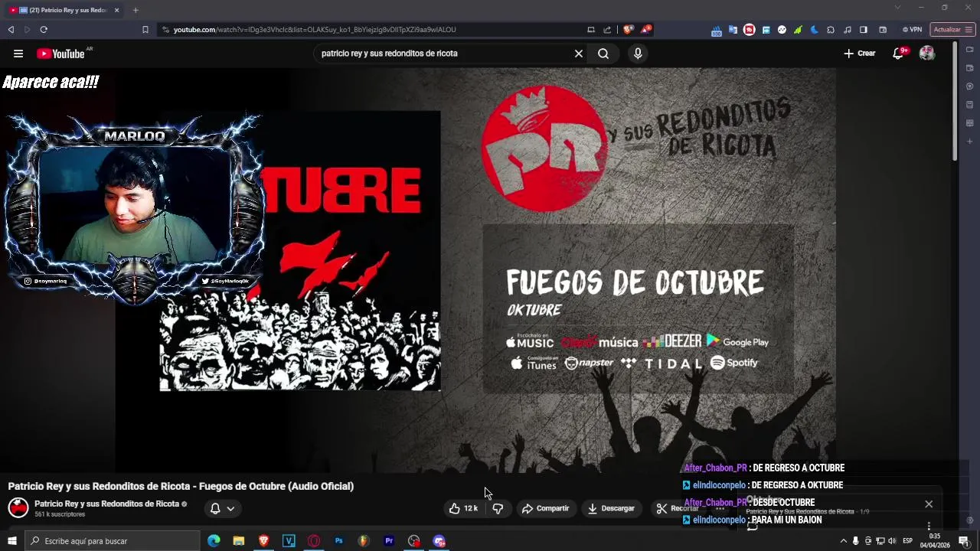Toggle playlist loop icon

click(753, 526)
